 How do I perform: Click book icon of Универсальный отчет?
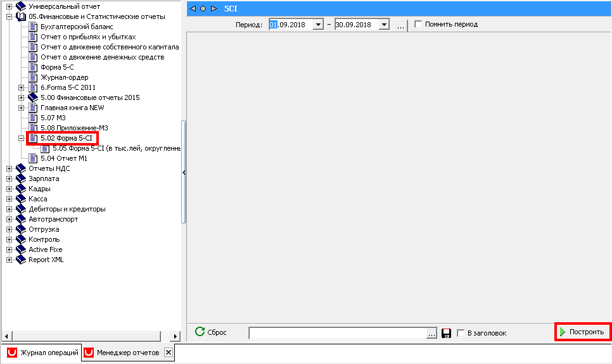click(21, 6)
